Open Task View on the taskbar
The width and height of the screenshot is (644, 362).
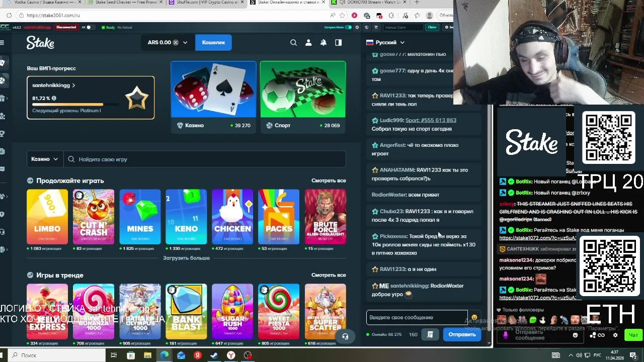pos(114,355)
